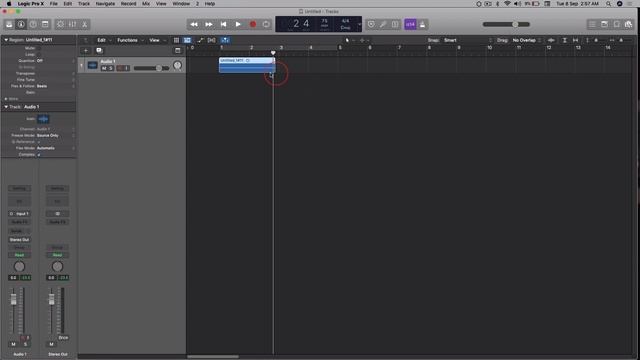Open the Track menu
640x360 pixels.
[84, 4]
